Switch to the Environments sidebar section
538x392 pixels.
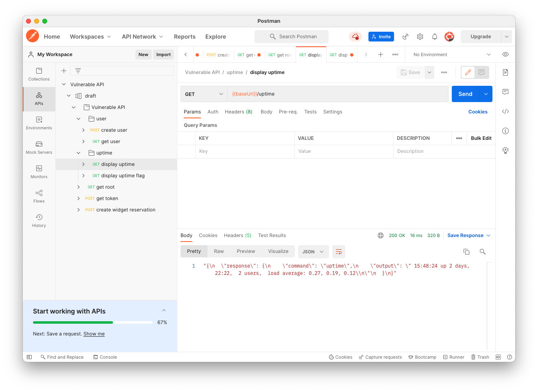click(39, 123)
